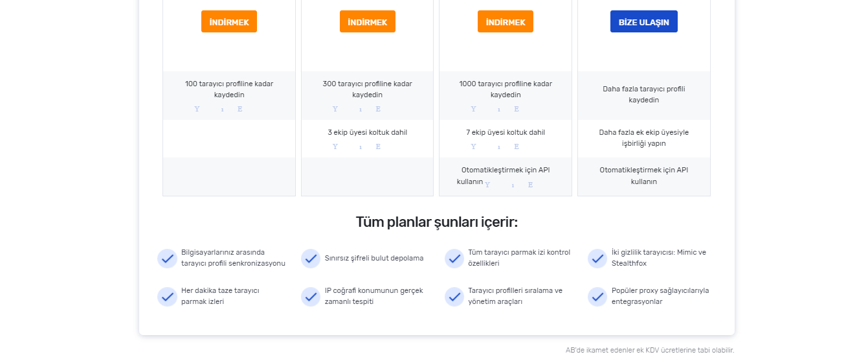Select the 100 tarayıcı profiline kadar feature text

click(x=229, y=89)
